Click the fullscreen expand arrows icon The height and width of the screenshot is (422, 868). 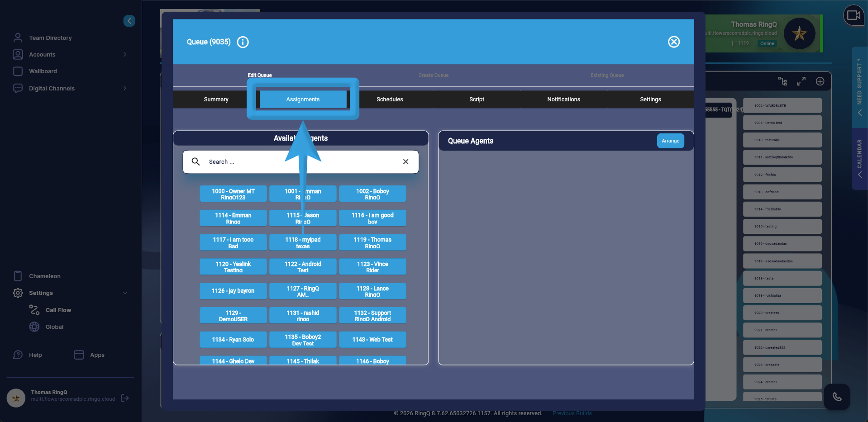pos(801,81)
